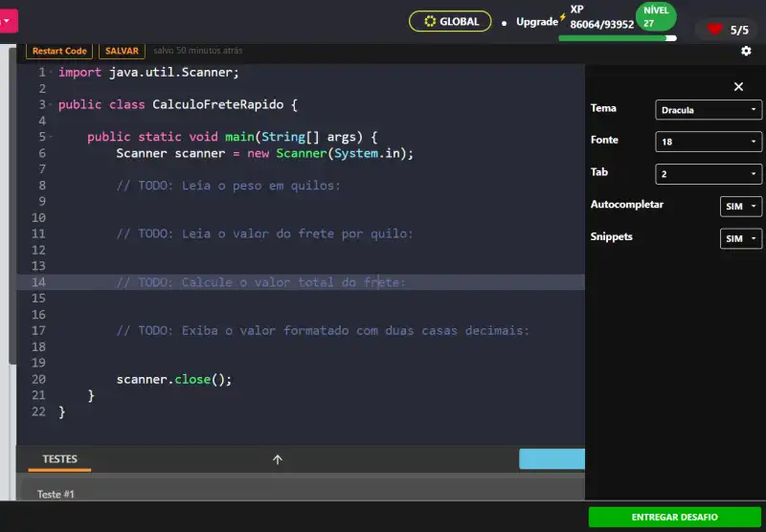Switch to the TESTES tab
Screen dimensions: 766x532
pyautogui.click(x=59, y=459)
